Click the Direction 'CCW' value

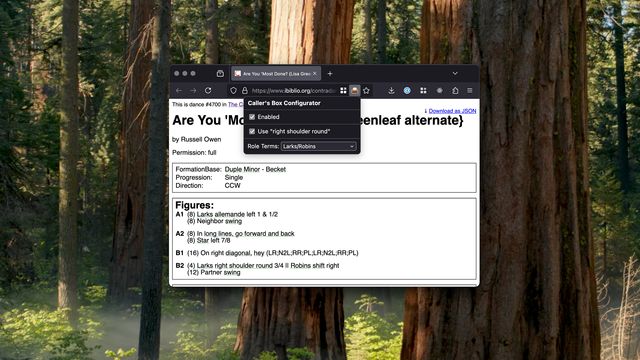(x=233, y=186)
